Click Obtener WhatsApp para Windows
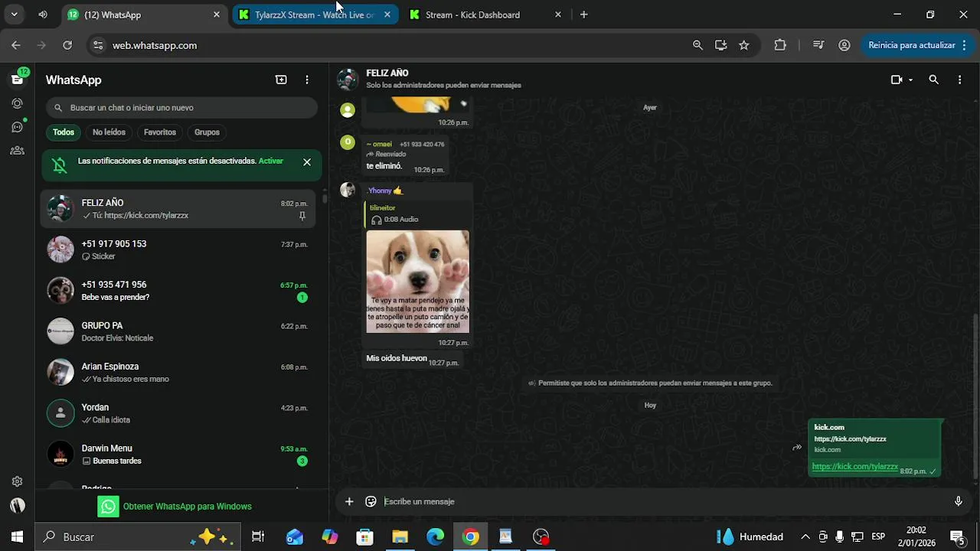Image resolution: width=980 pixels, height=551 pixels. (175, 507)
